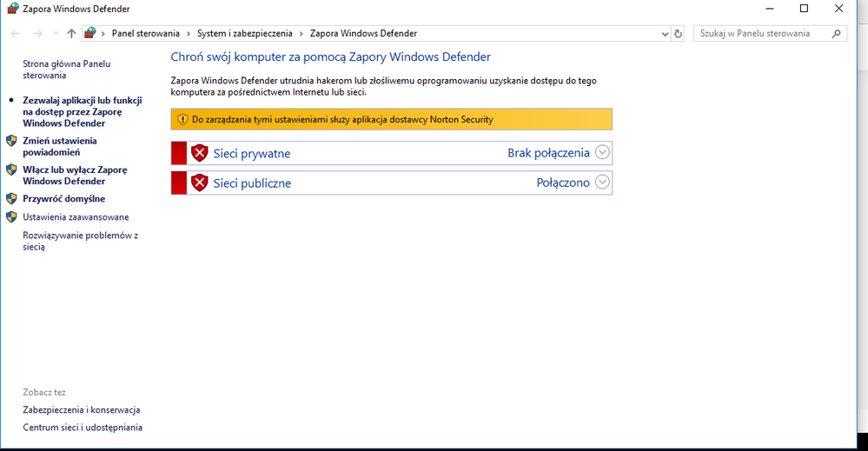868x451 pixels.
Task: Click the shield icon beside Ustawienia zaawansowane
Action: [x=11, y=217]
